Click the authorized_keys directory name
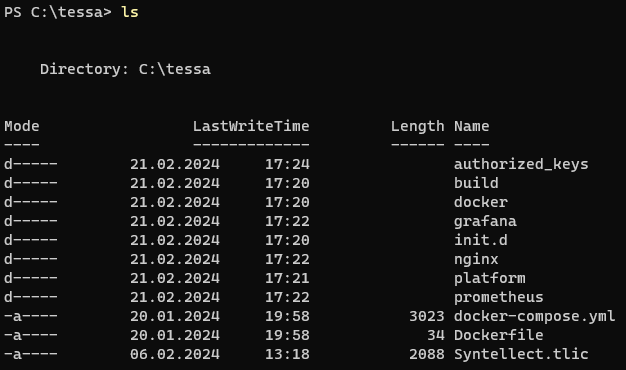 [521, 164]
